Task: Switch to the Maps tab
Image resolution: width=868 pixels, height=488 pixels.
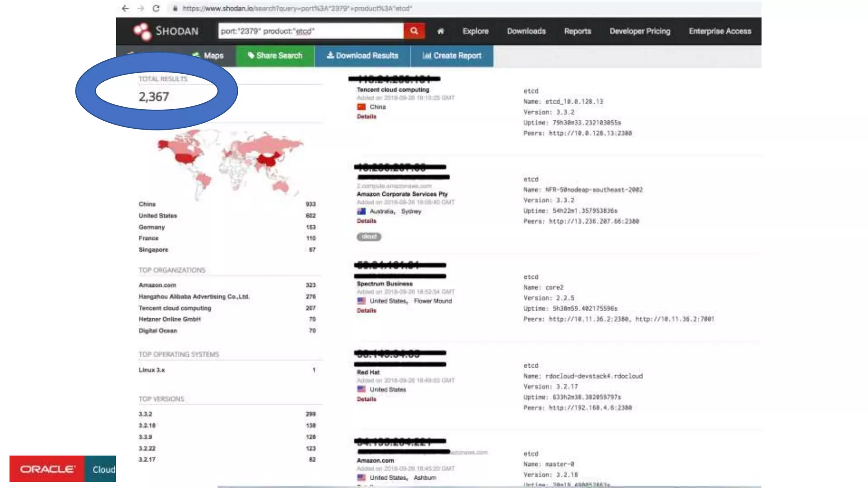Action: pyautogui.click(x=213, y=55)
